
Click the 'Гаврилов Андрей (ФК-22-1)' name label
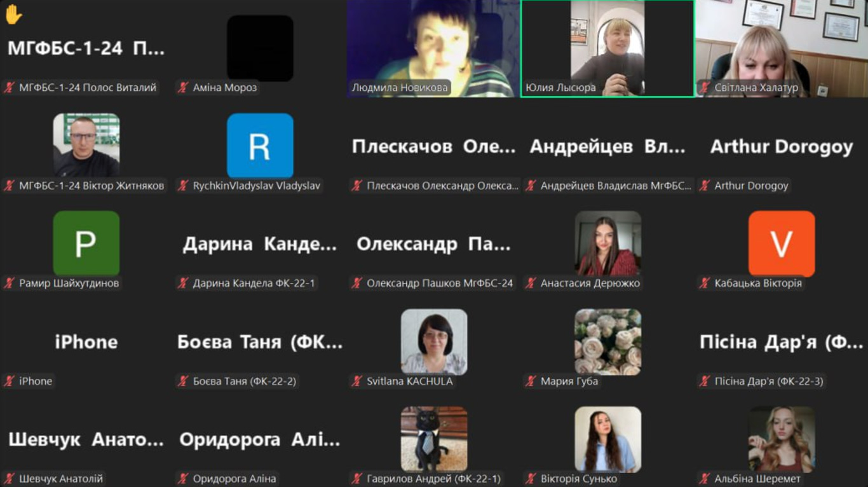[434, 479]
